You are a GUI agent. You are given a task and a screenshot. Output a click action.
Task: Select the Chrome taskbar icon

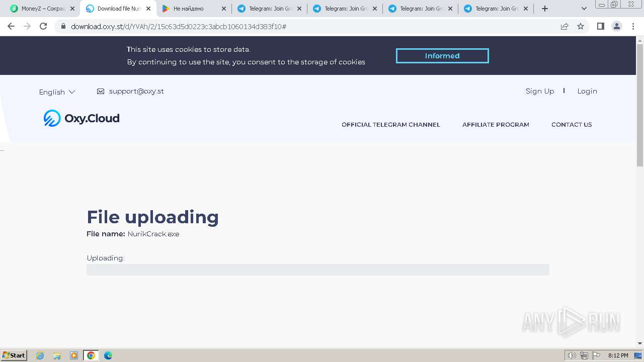coord(91,355)
